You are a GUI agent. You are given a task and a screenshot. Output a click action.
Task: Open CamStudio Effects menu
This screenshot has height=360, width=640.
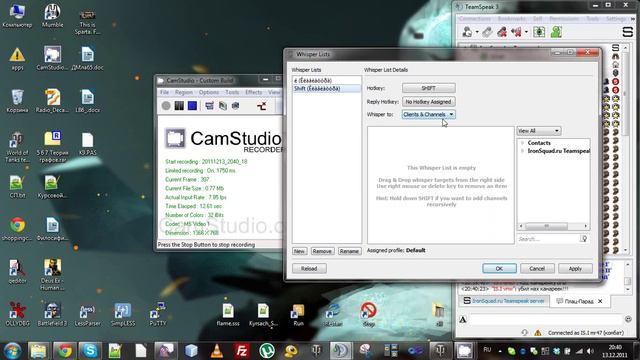tap(253, 92)
